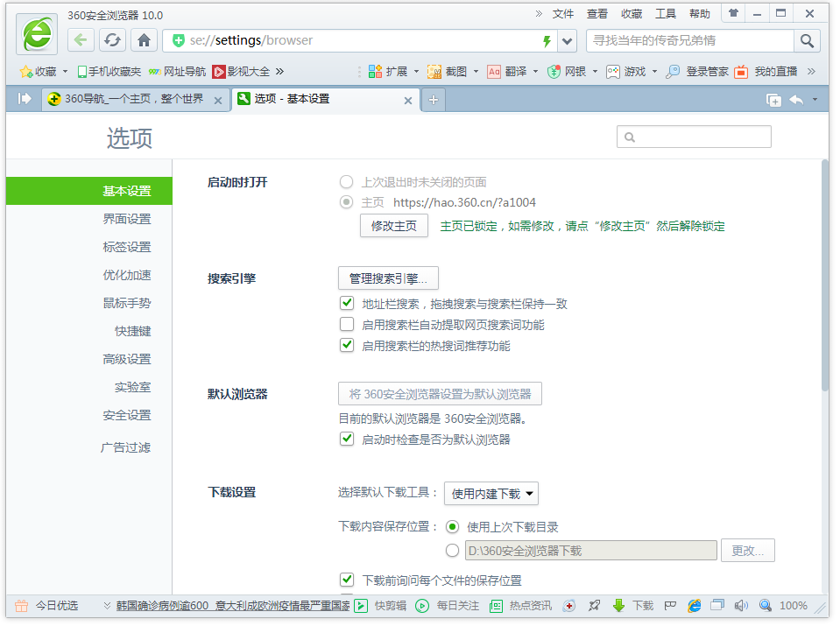
Task: Select 界面设置 in the sidebar
Action: coord(127,219)
